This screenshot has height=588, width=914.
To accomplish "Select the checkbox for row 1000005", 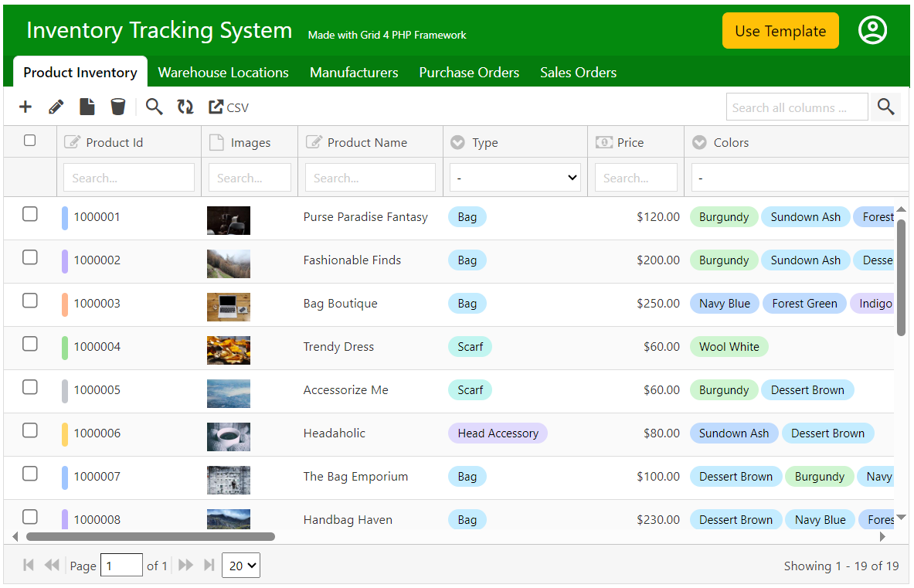I will [x=29, y=387].
